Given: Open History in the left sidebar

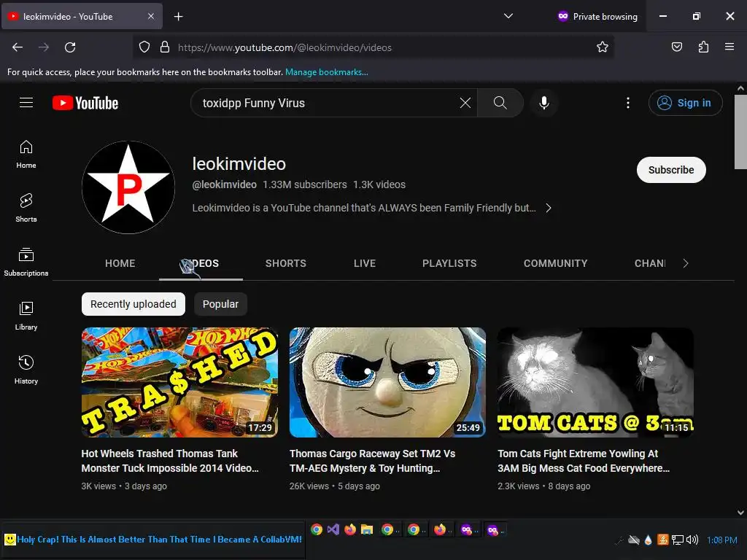Looking at the screenshot, I should [x=26, y=370].
